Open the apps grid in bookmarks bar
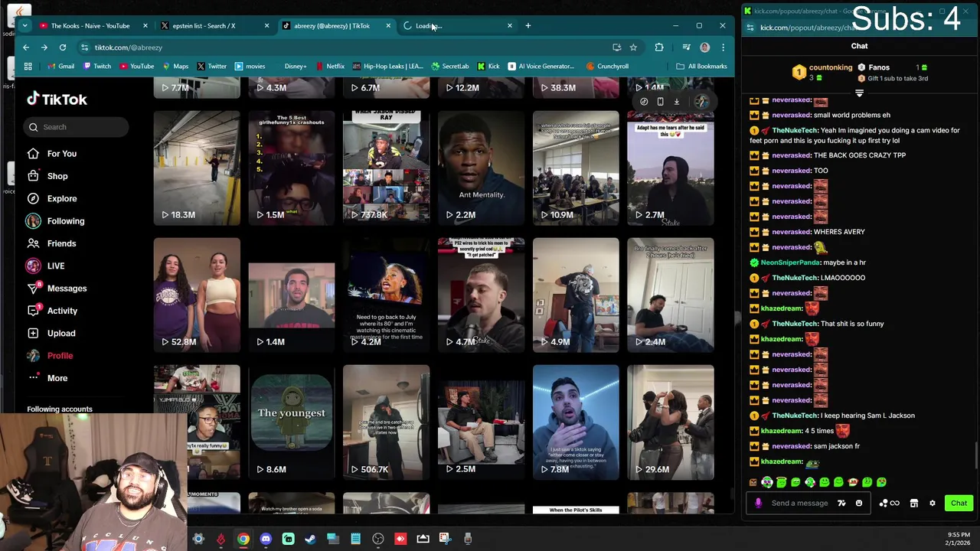 click(x=28, y=67)
